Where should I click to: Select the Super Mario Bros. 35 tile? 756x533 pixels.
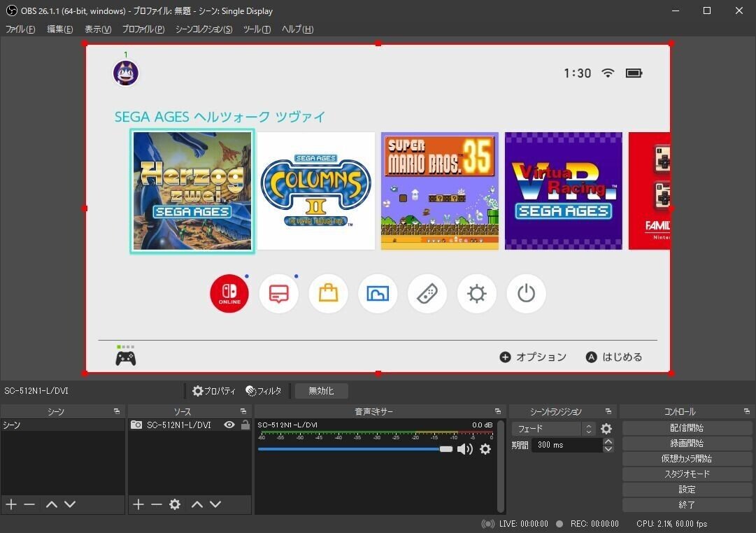pyautogui.click(x=440, y=191)
